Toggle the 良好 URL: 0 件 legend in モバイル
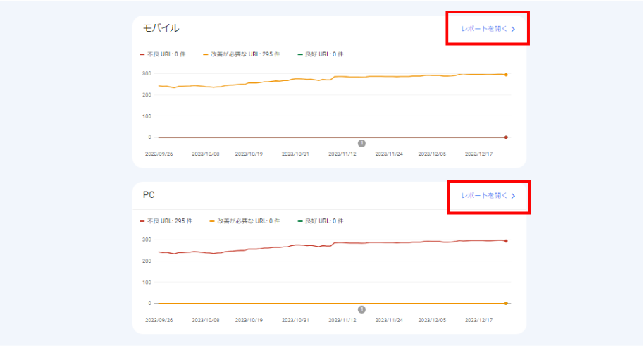The height and width of the screenshot is (346, 644). pyautogui.click(x=321, y=55)
